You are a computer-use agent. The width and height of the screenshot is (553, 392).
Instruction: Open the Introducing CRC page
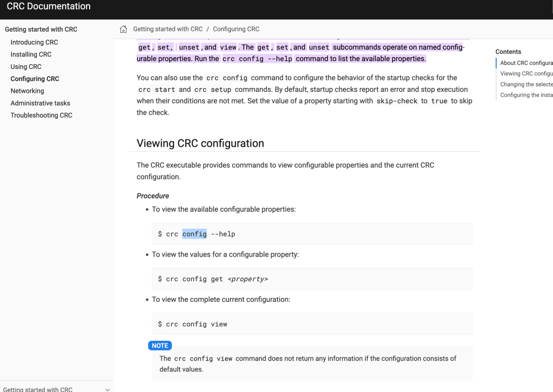[34, 42]
